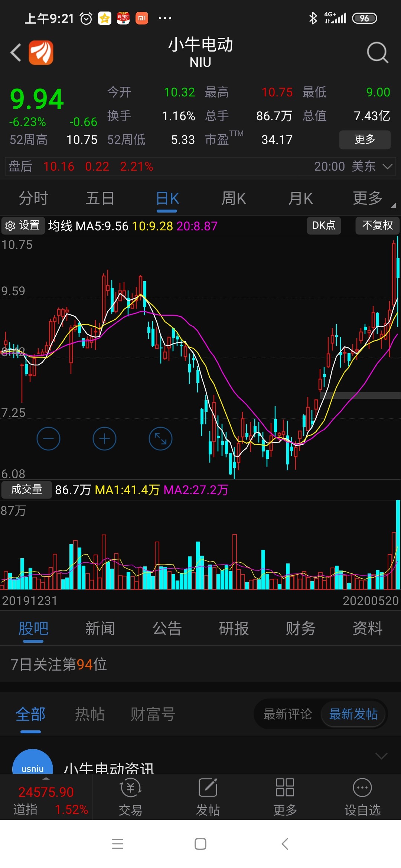Tap the tall last volume bar

[398, 544]
